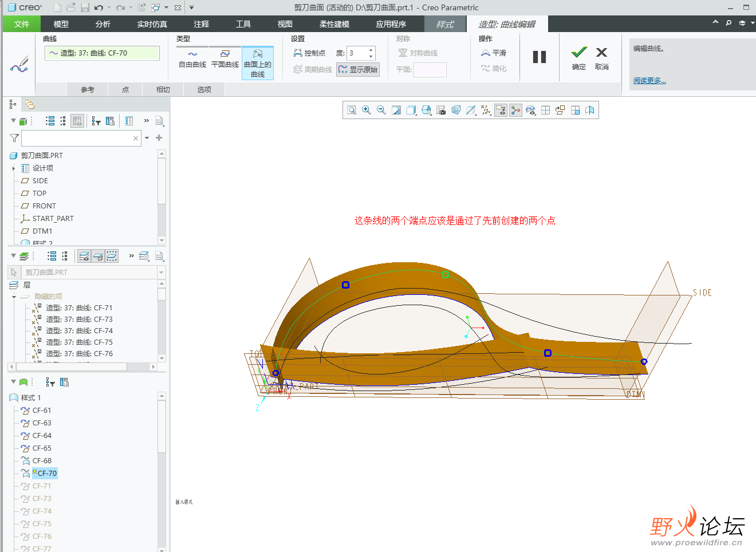Switch to the Analysis (分析) ribbon tab
756x552 pixels.
click(x=103, y=24)
